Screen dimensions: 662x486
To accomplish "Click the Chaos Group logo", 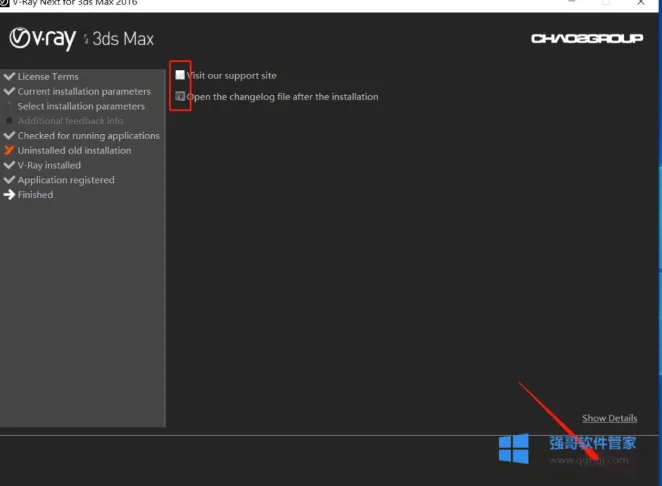I will pyautogui.click(x=587, y=38).
